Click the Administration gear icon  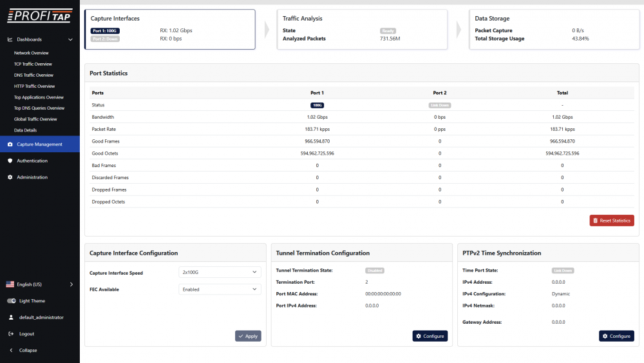point(10,177)
